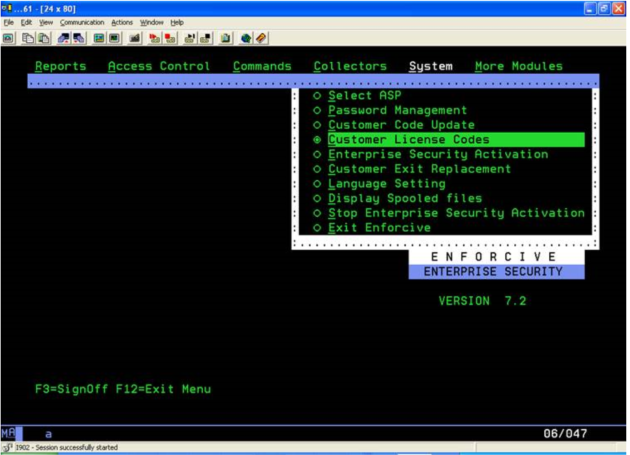The height and width of the screenshot is (455, 630).
Task: Select the Select ASP radio option
Action: 317,96
